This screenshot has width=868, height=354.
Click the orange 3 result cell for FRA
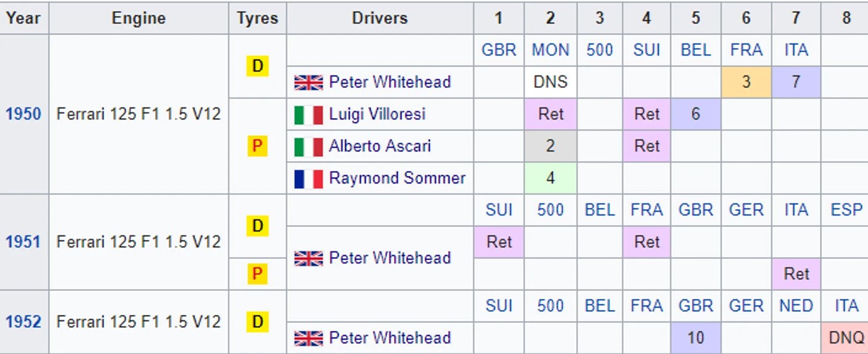pos(746,82)
